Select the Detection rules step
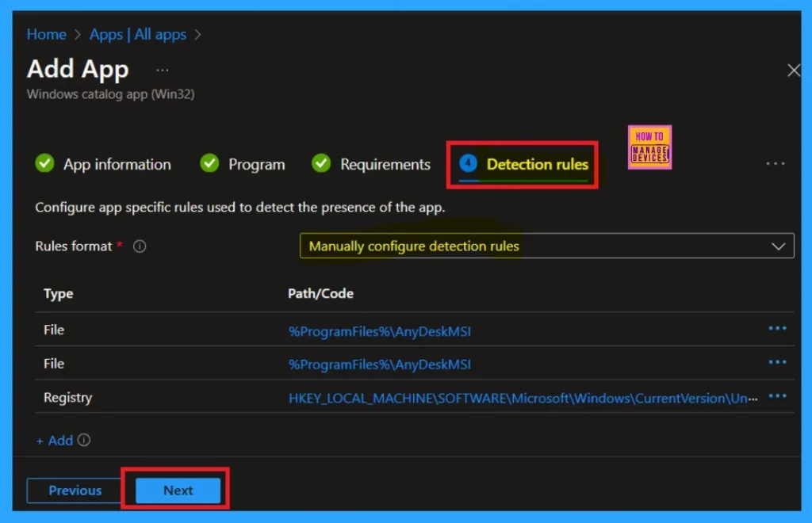812x523 pixels. pos(523,165)
